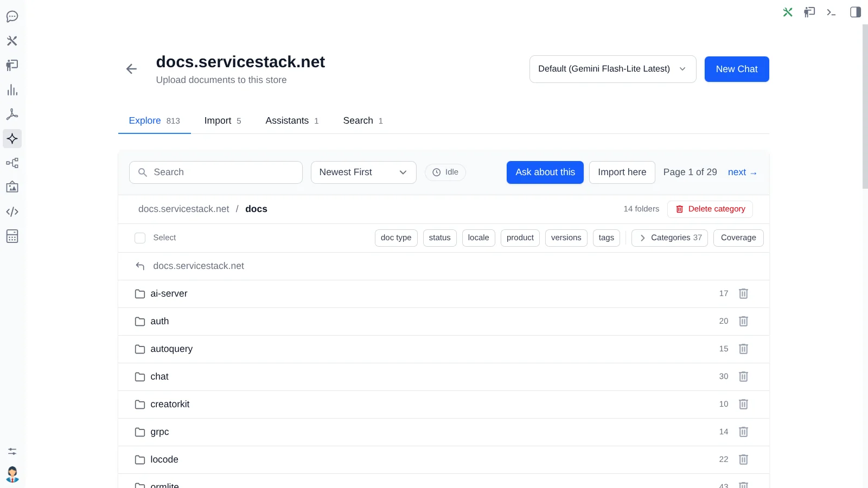Go to next page link
The width and height of the screenshot is (868, 488).
coord(742,172)
